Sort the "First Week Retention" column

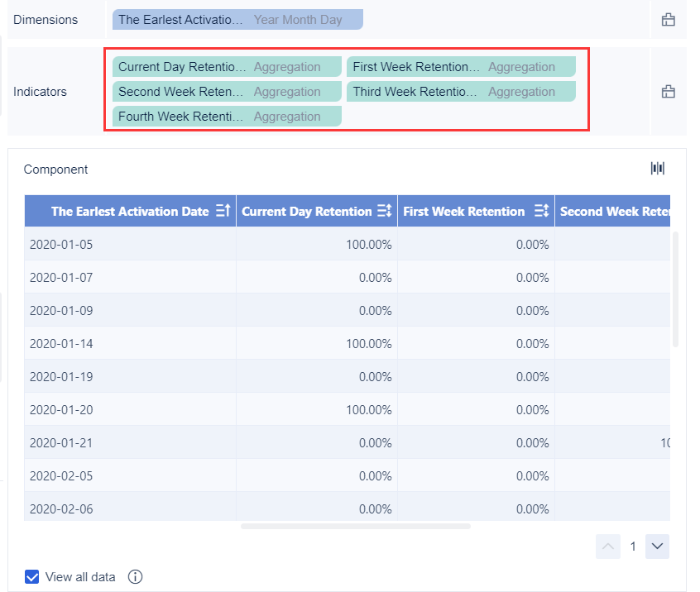coord(542,212)
